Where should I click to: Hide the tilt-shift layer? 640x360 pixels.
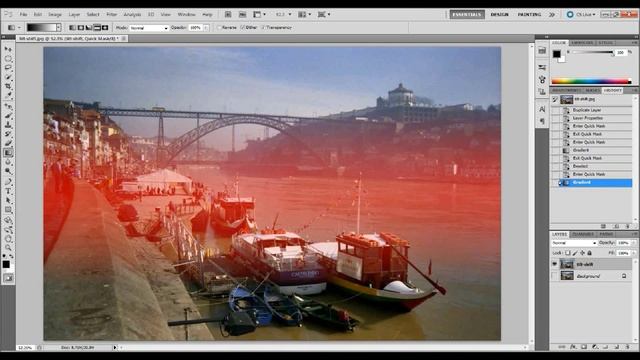pos(554,264)
